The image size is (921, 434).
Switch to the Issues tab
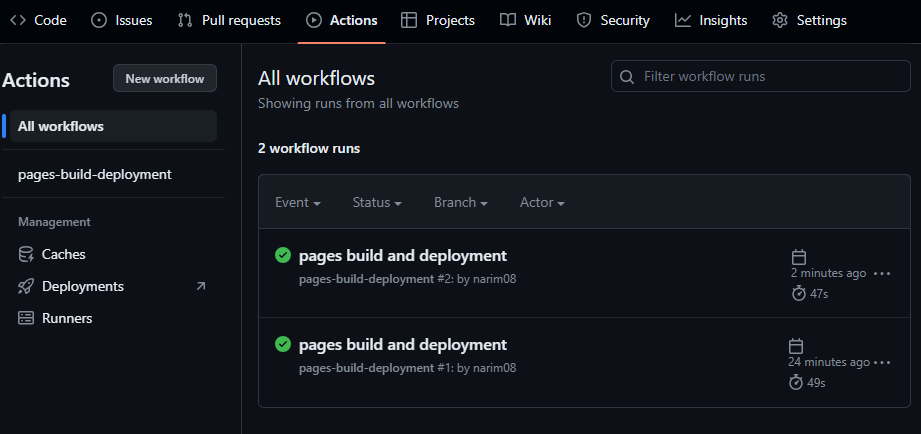point(122,21)
